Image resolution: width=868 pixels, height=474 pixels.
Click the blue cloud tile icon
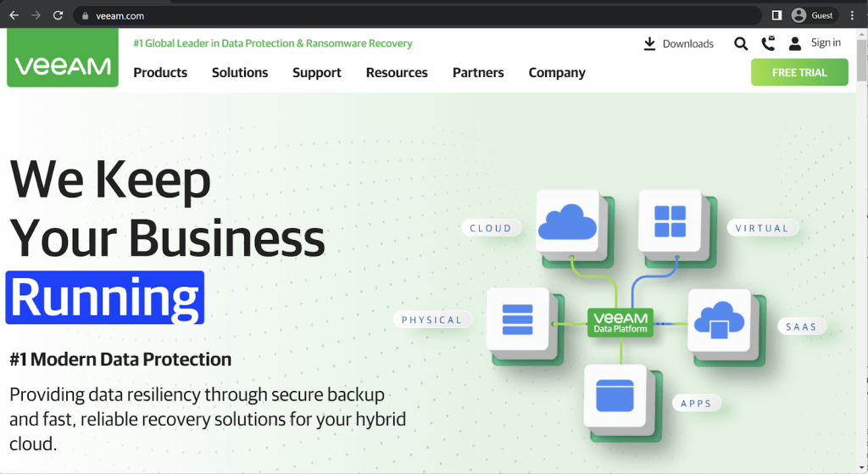(568, 223)
